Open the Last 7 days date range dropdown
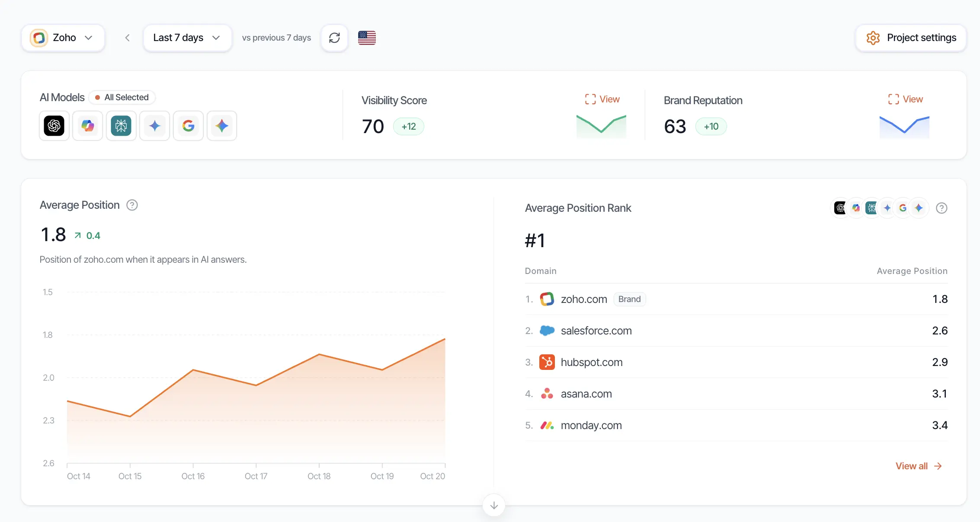Screen dimensions: 980x522 pos(187,38)
